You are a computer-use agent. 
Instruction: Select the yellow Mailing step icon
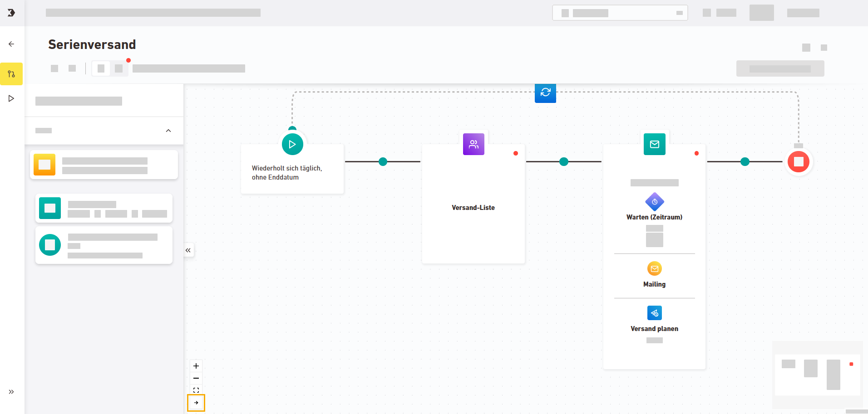coord(654,269)
